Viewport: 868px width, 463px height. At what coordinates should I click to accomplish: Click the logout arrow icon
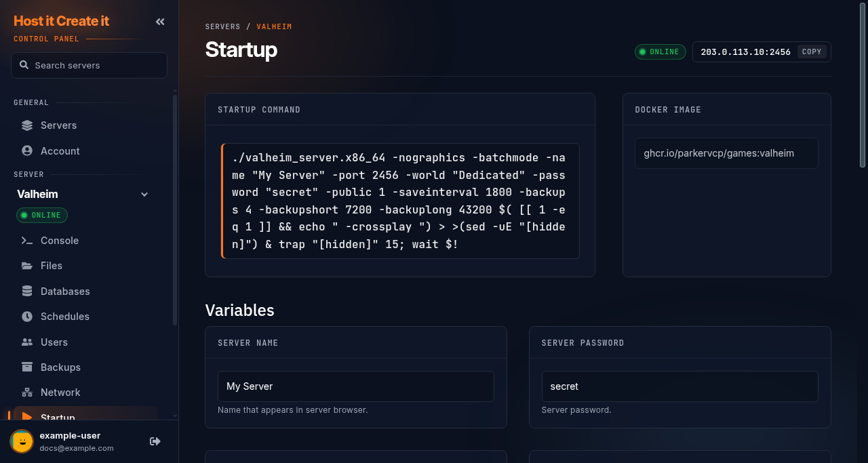click(x=155, y=441)
